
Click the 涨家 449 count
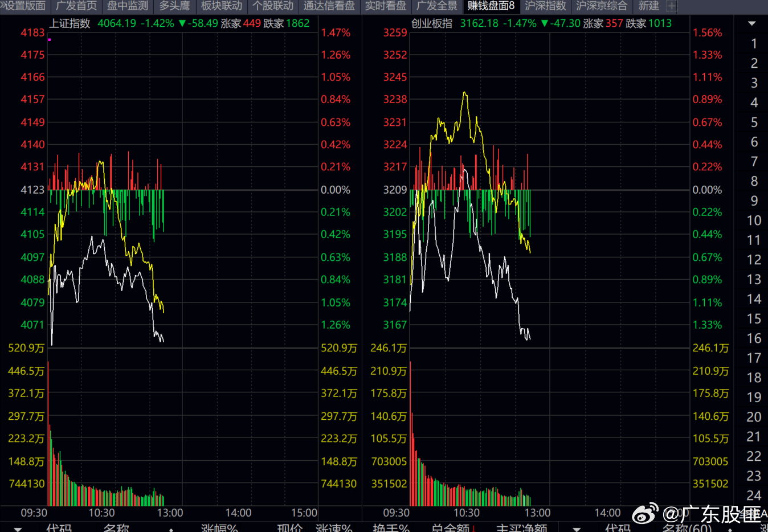click(240, 23)
